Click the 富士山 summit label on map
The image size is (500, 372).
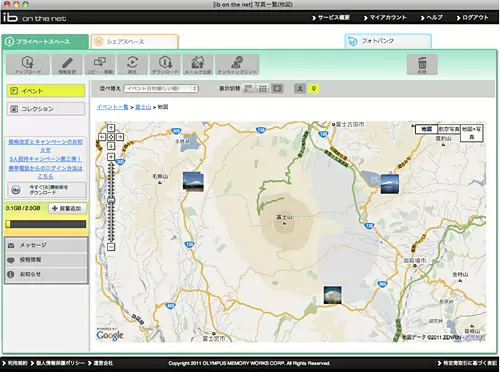pyautogui.click(x=284, y=217)
